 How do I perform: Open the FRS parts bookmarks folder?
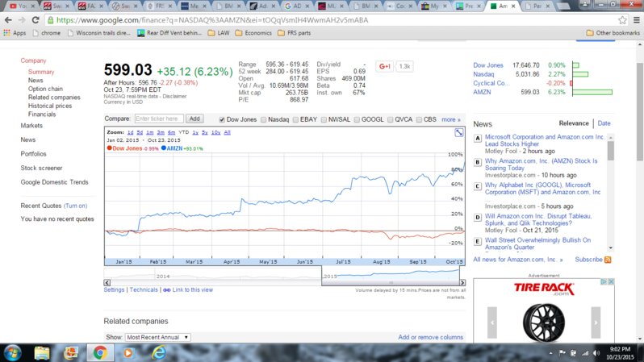click(294, 33)
